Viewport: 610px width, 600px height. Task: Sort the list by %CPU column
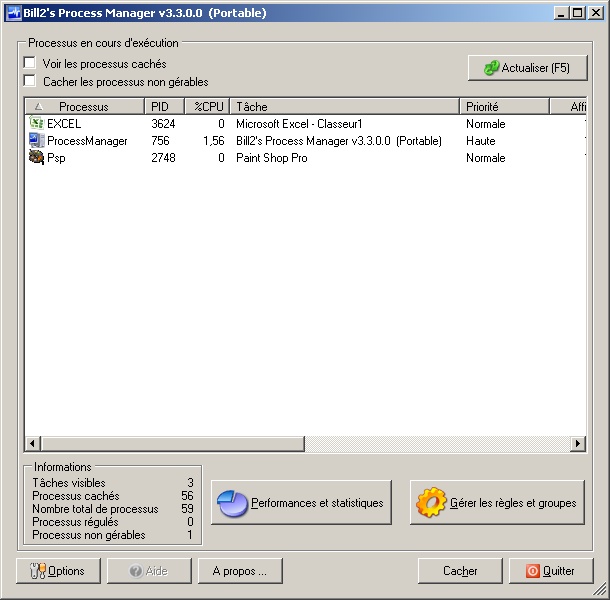click(207, 107)
